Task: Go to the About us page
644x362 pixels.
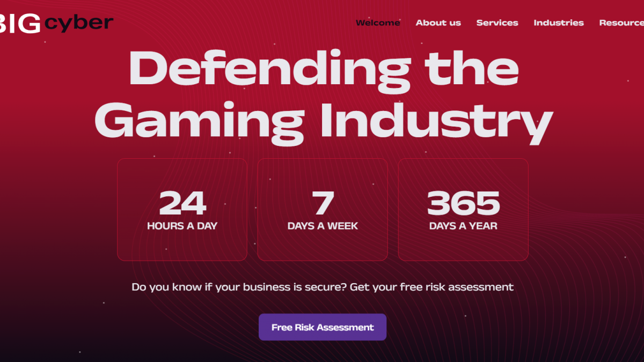Action: [438, 23]
